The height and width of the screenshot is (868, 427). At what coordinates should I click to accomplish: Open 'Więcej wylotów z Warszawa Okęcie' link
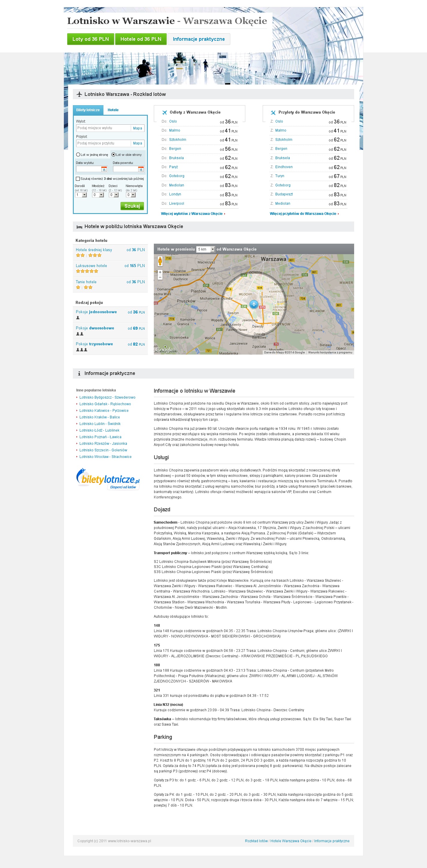192,214
